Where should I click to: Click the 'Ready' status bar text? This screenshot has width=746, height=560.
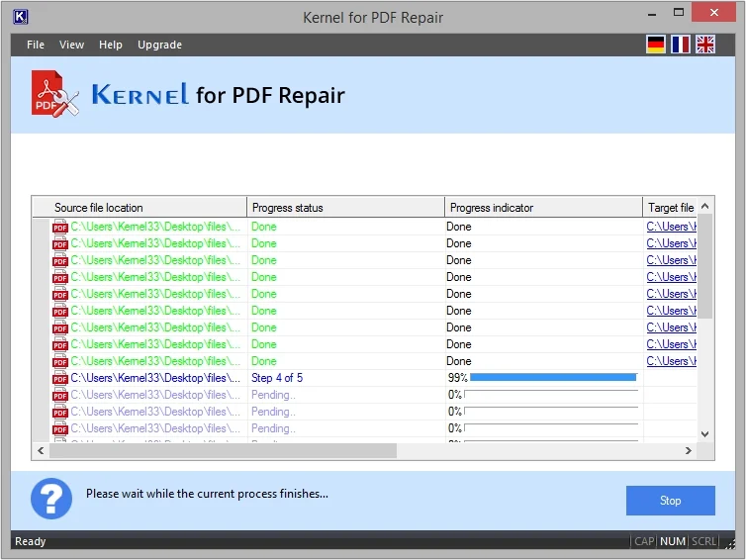31,541
